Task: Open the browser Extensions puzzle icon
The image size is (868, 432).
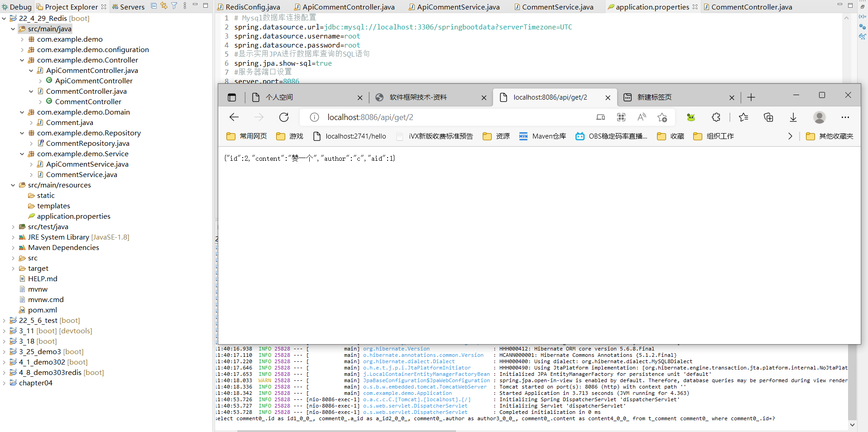Action: tap(716, 117)
